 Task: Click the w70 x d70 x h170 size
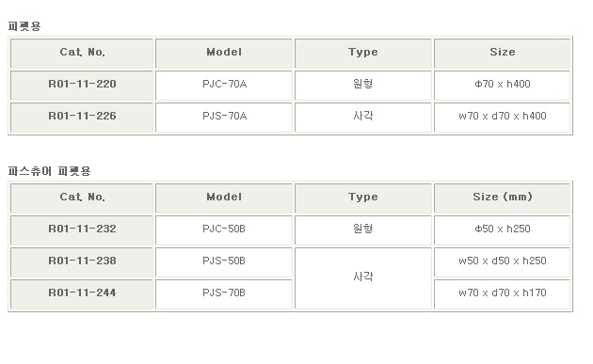point(502,294)
